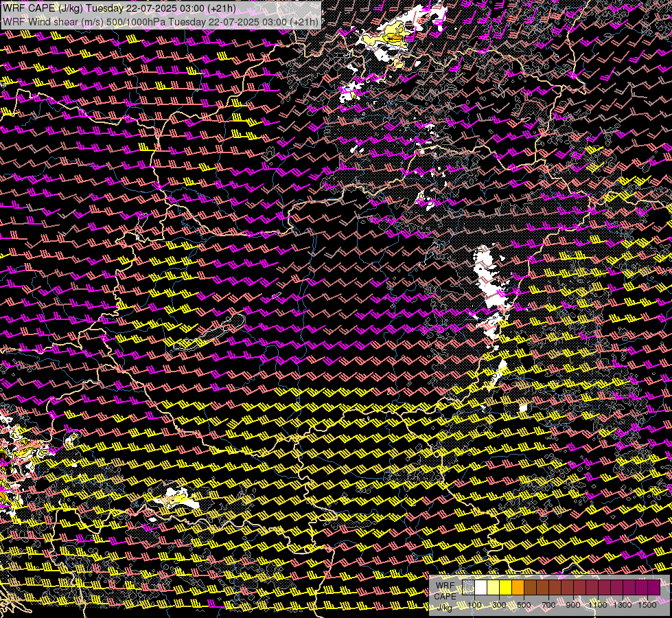
Task: Click the pale yellow CAPE legend swatch
Action: (x=494, y=587)
